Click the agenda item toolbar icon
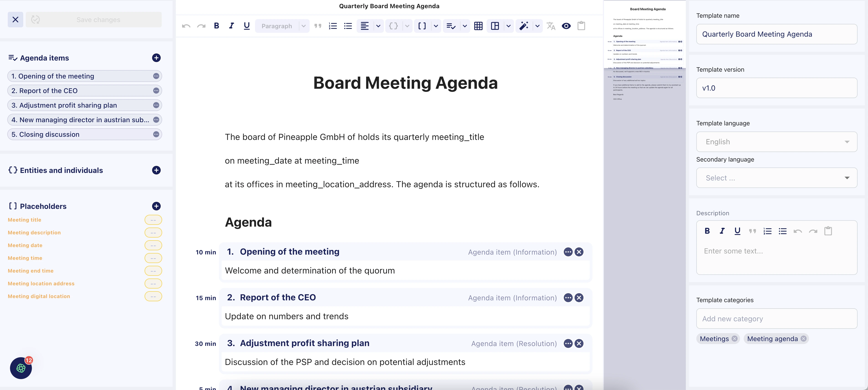Viewport: 868px width, 390px height. [451, 26]
